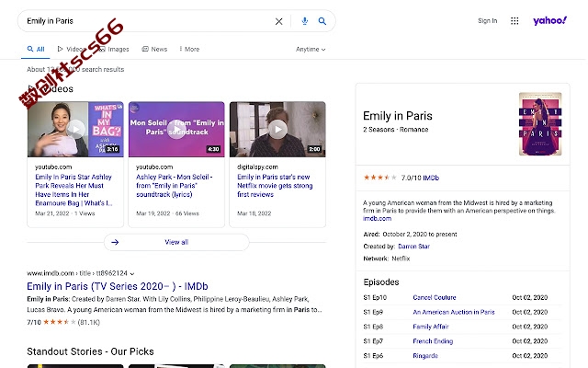Open Emily in Paris (TV Series 2020– ) IMDb result
Image resolution: width=588 pixels, height=368 pixels.
(x=118, y=286)
